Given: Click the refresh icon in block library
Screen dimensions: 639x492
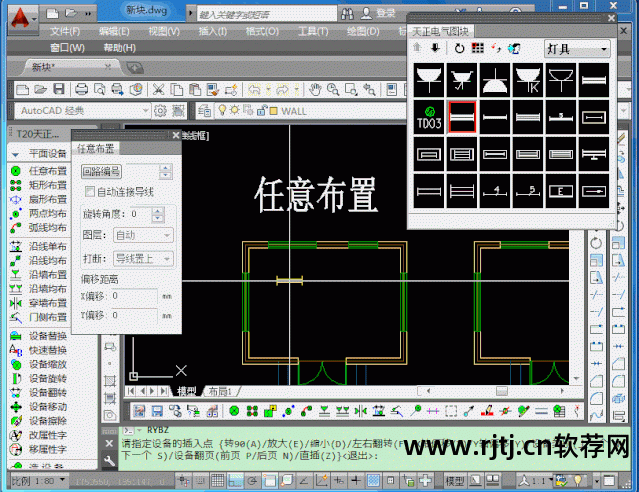Looking at the screenshot, I should click(459, 49).
